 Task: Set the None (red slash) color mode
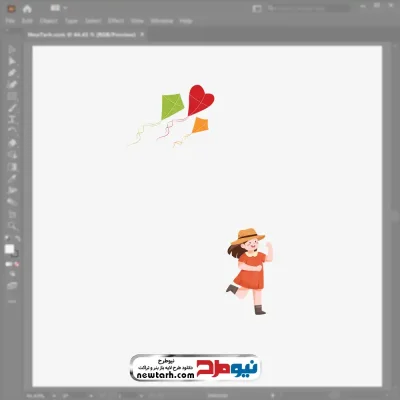17,264
